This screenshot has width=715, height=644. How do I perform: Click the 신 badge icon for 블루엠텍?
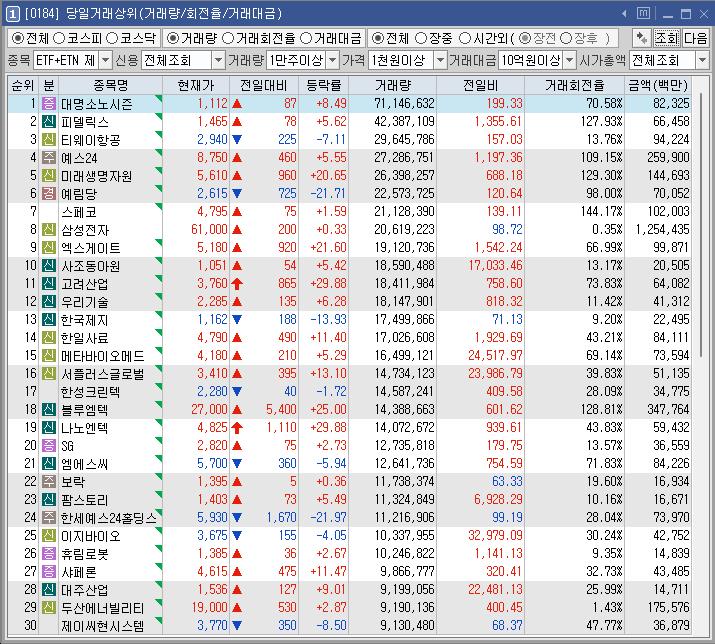click(x=49, y=410)
